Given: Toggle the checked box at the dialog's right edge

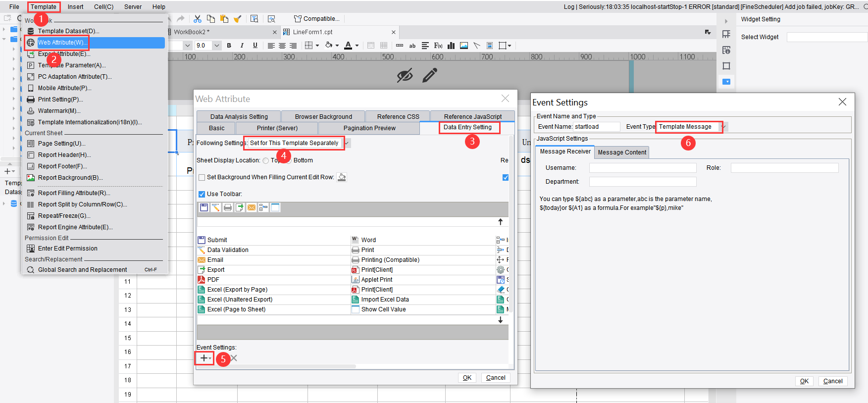Looking at the screenshot, I should tap(506, 177).
